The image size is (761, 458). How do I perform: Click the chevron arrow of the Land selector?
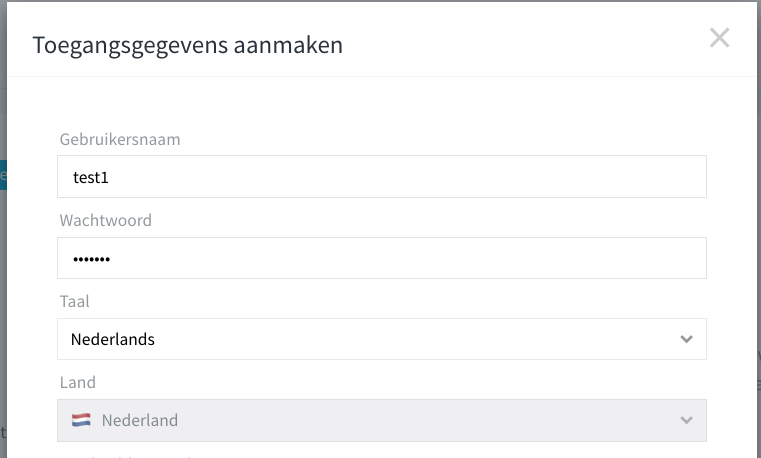[686, 420]
